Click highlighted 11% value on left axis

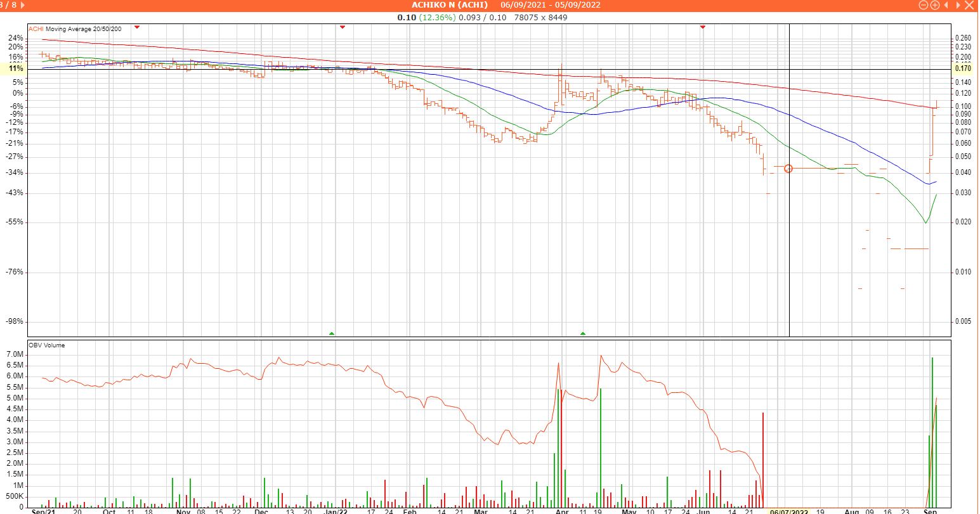click(x=16, y=68)
